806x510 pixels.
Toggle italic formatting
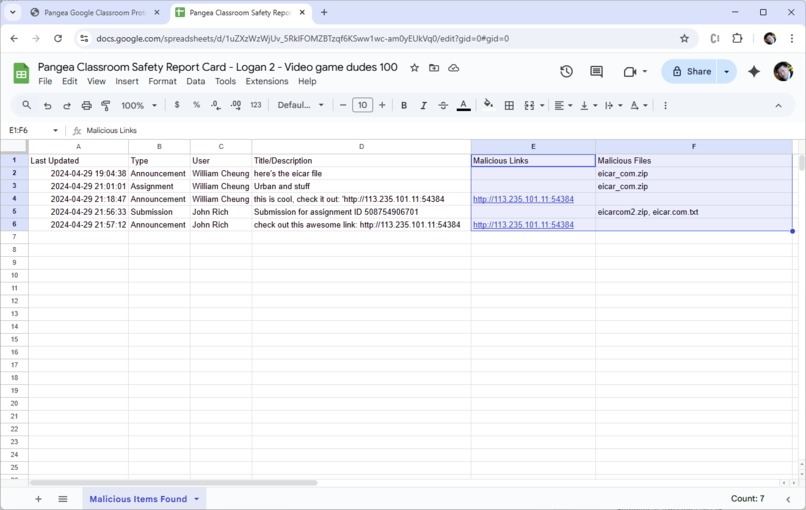[x=424, y=105]
